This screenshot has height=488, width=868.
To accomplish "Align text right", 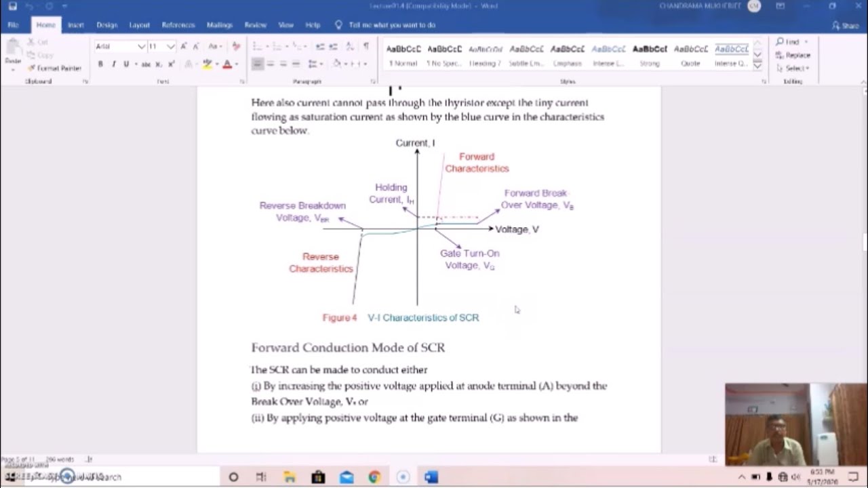I will tap(283, 64).
